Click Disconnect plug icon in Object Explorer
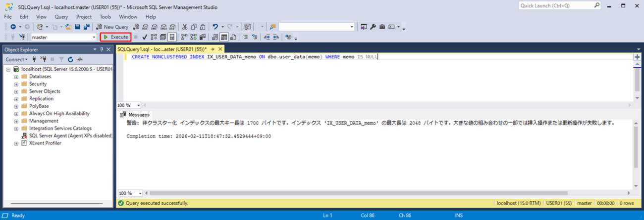The width and height of the screenshot is (644, 220). (x=44, y=59)
